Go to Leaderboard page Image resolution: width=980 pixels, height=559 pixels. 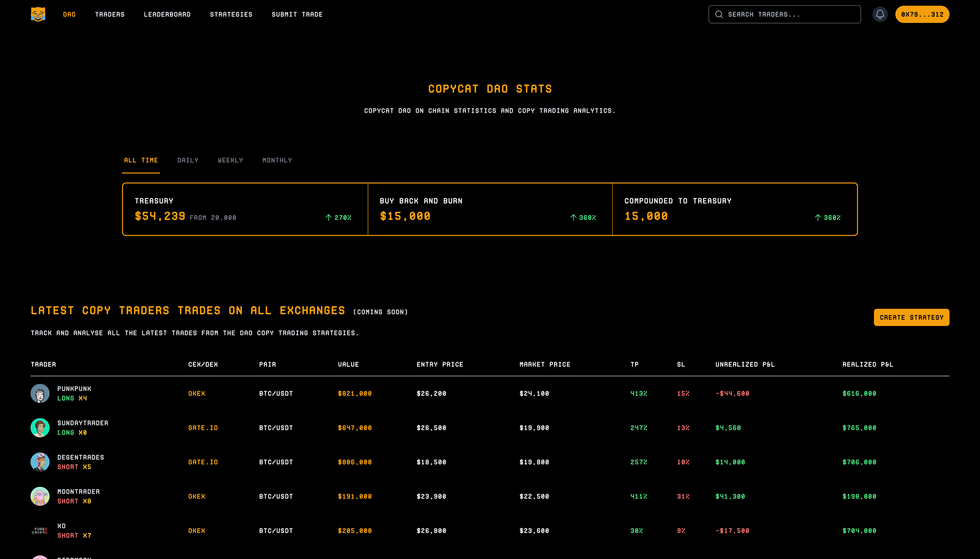click(167, 14)
